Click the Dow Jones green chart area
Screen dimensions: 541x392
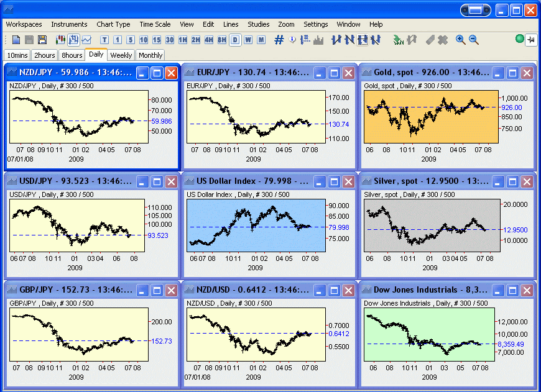point(429,334)
